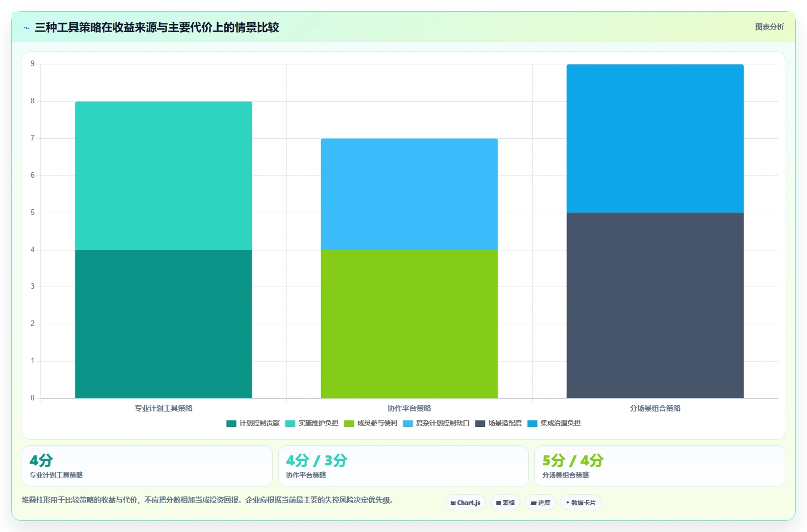Click the y-axis tick label 9
This screenshot has width=807, height=532.
[32, 64]
